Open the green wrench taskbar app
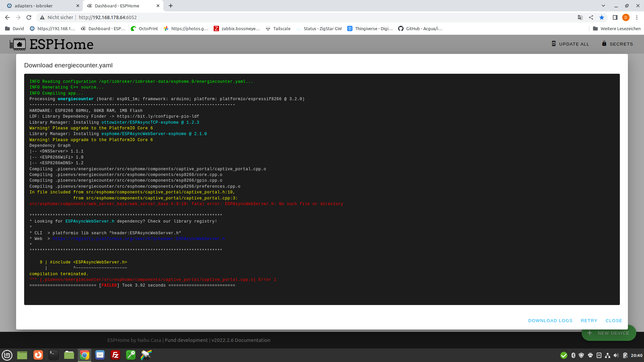The image size is (644, 362). point(131,355)
